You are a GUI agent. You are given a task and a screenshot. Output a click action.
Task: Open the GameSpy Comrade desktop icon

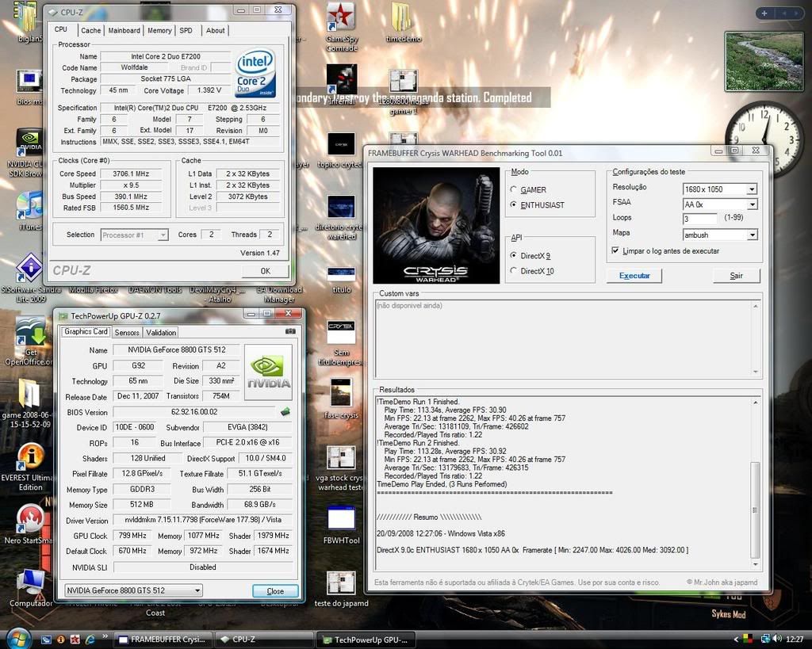coord(341,17)
